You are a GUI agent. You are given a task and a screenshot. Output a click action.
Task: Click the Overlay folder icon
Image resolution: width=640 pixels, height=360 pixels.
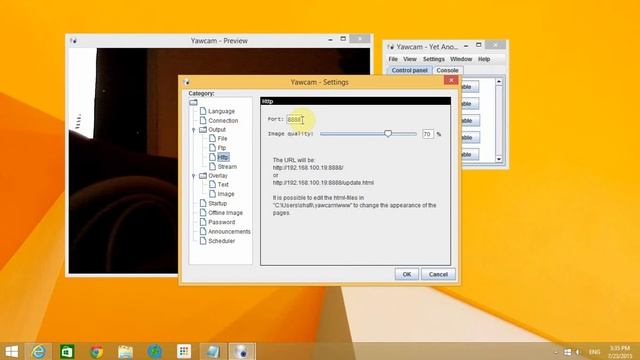[x=203, y=176]
